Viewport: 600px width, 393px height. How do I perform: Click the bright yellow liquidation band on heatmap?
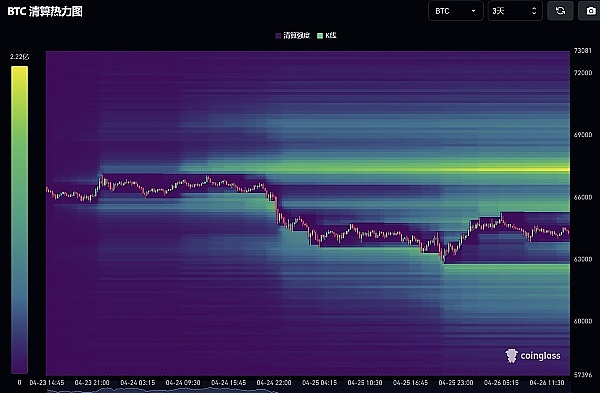point(497,168)
